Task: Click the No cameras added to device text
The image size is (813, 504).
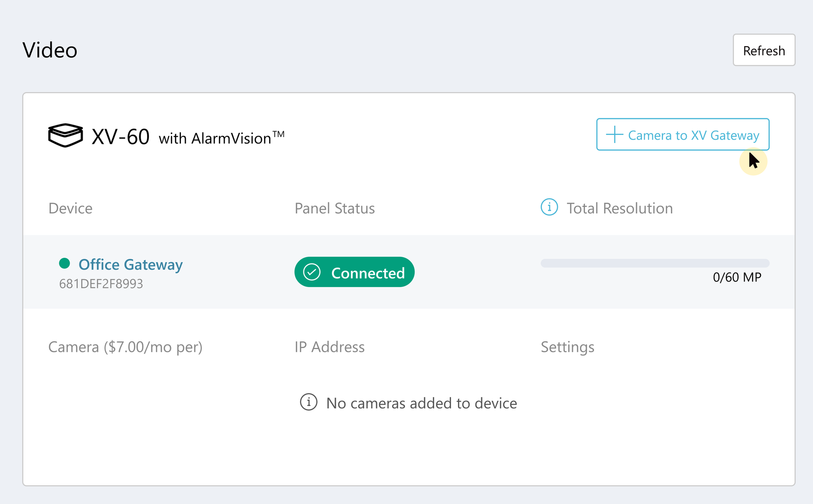Action: coord(421,403)
